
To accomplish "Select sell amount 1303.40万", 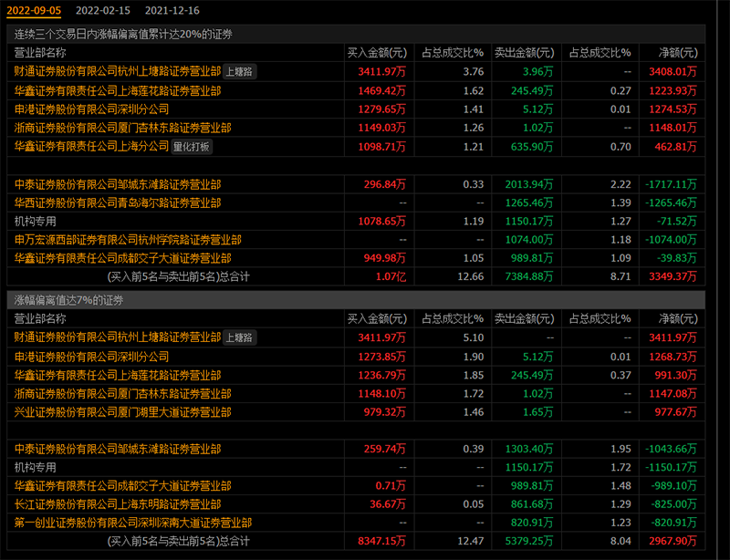I will [529, 449].
